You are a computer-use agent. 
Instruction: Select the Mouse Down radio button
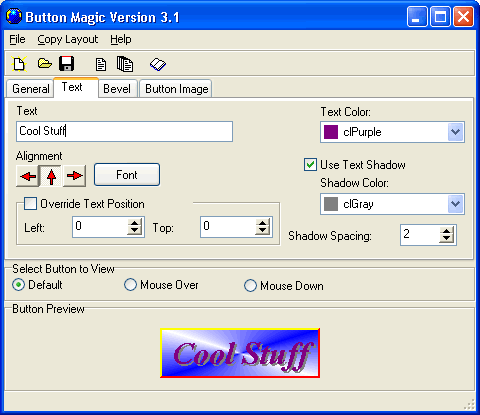tap(250, 286)
